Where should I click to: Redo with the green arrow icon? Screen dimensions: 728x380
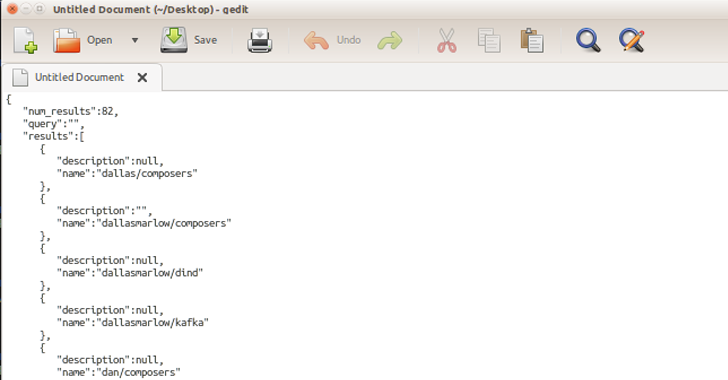390,40
